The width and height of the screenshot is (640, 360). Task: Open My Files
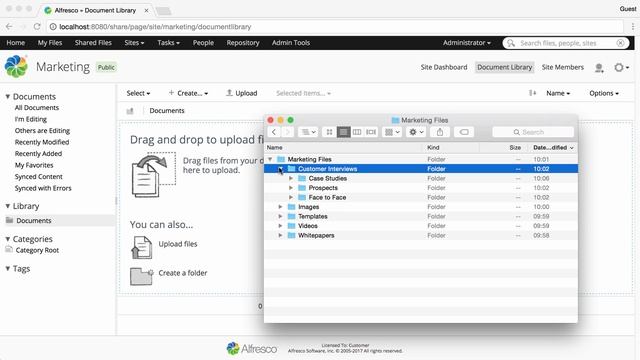(50, 42)
